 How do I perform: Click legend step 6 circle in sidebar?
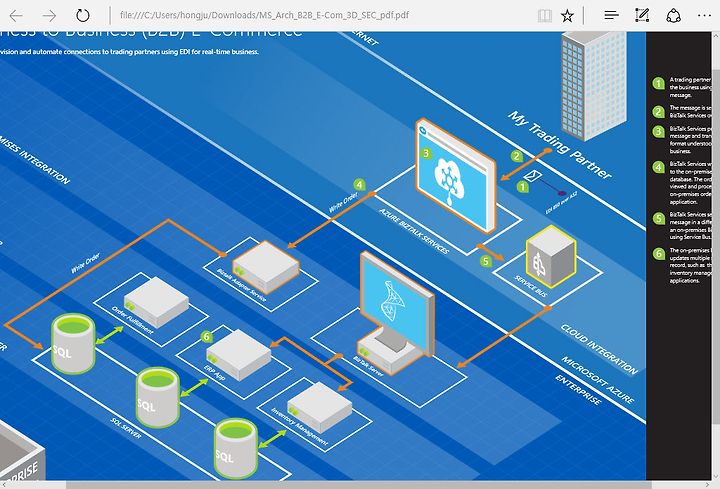click(x=658, y=253)
